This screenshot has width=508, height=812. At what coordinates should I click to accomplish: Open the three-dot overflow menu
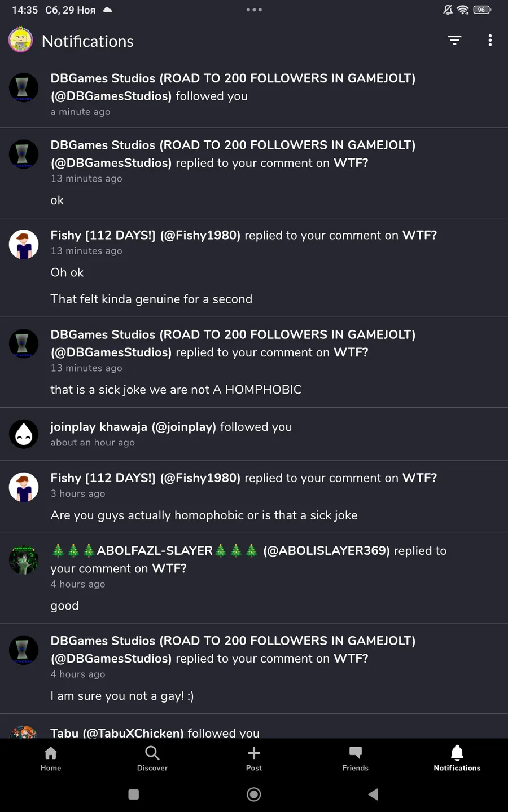coord(490,41)
